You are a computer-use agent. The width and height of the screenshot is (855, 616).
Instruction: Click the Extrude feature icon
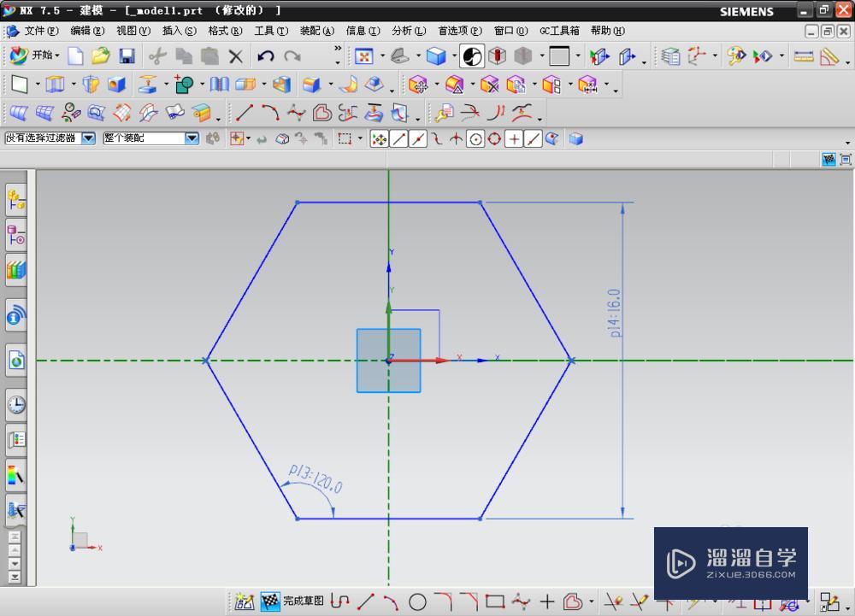coord(55,85)
